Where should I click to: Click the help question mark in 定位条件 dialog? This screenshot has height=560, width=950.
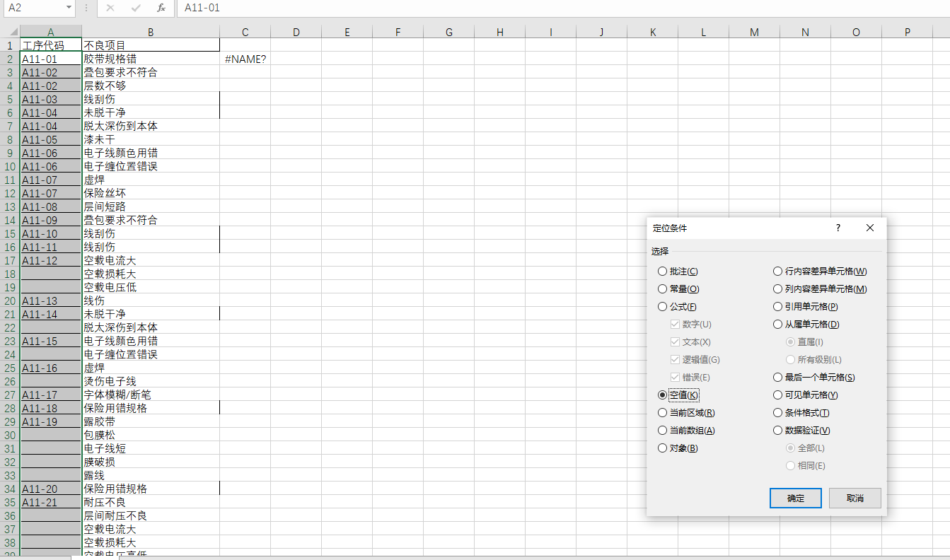pos(838,228)
